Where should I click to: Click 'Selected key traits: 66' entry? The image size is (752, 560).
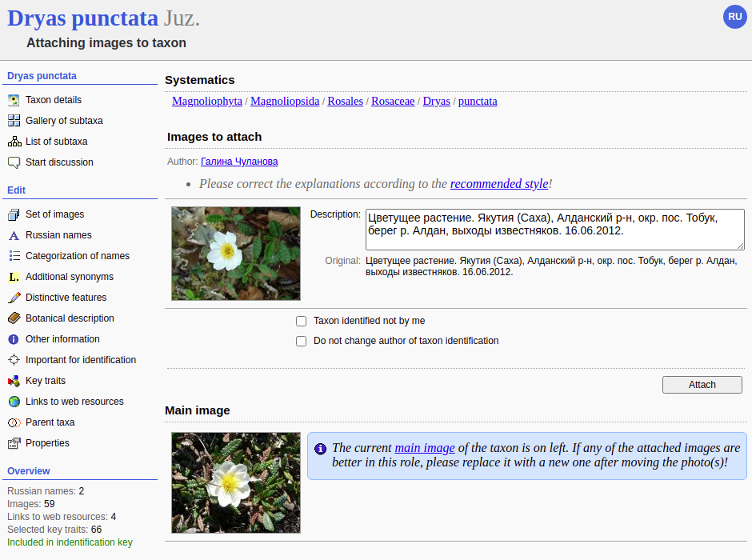54,530
